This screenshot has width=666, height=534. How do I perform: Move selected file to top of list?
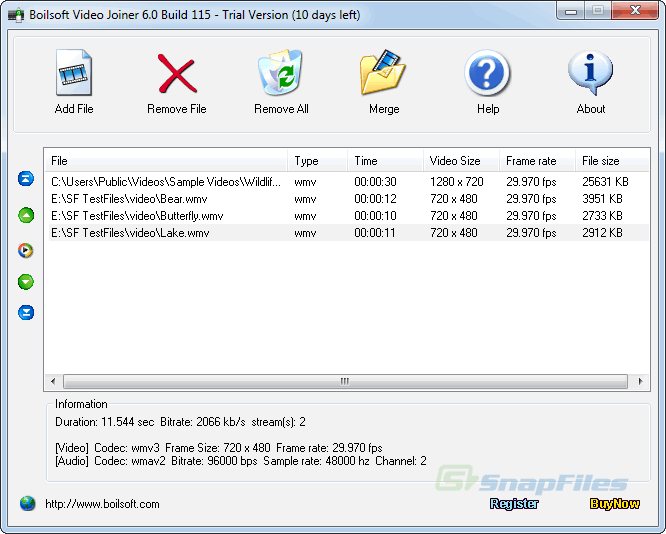[26, 178]
